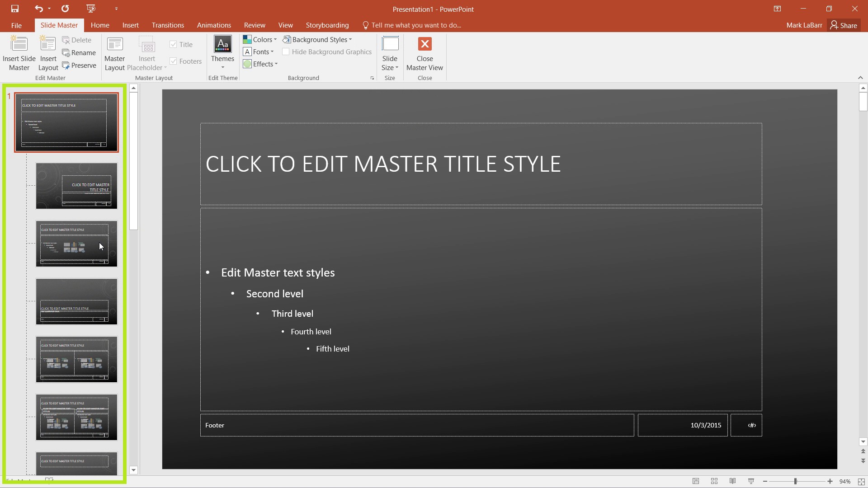Toggle the Footers checkbox in Master Layout
This screenshot has width=868, height=488.
174,61
